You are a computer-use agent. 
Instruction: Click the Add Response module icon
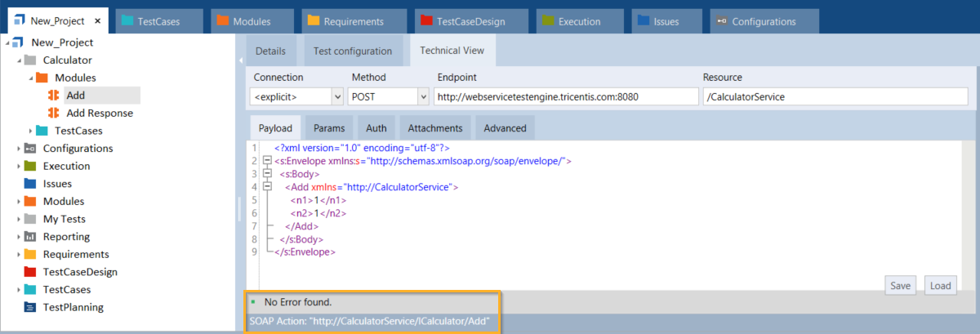[x=54, y=114]
